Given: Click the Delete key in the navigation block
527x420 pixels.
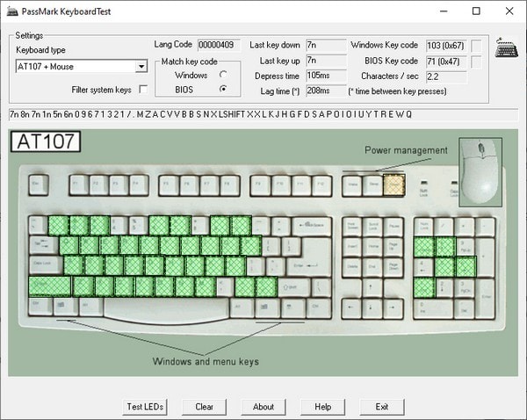Looking at the screenshot, I should (x=352, y=267).
